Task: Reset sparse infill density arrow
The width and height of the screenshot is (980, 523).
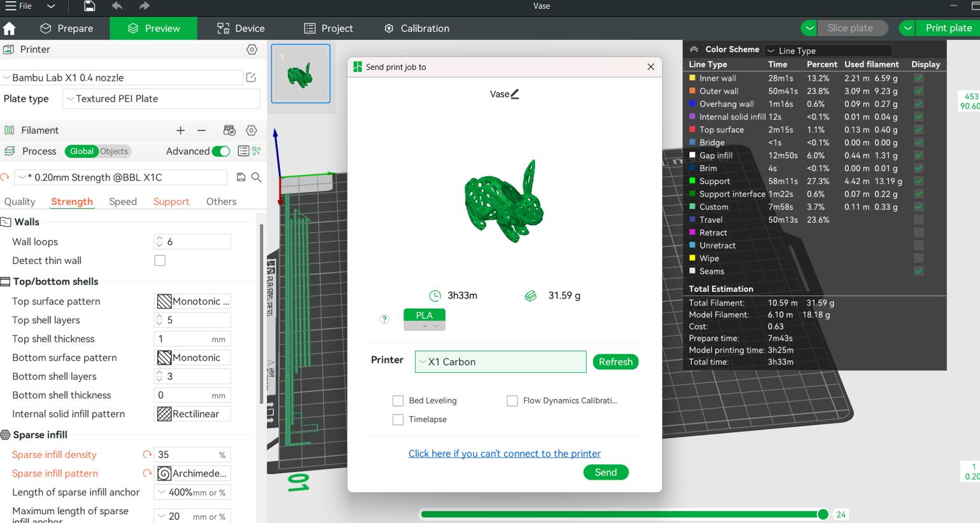Action: [x=147, y=455]
